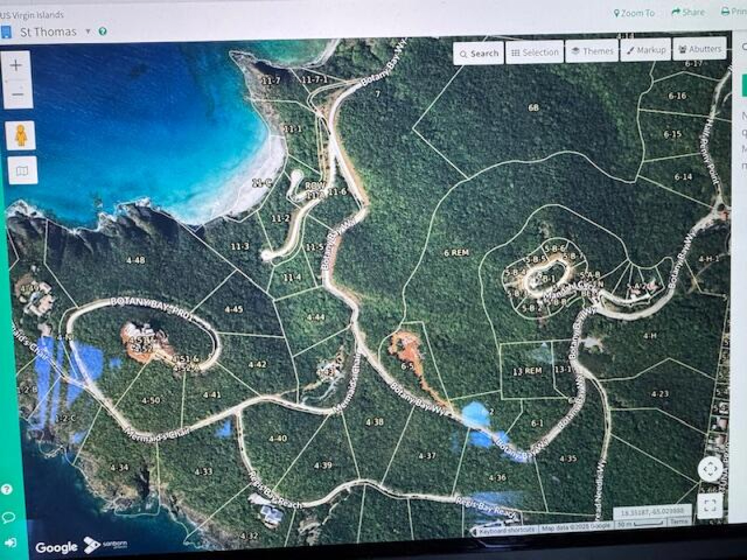This screenshot has width=747, height=560.
Task: Click the locate/recenter crosshair button
Action: tap(710, 469)
